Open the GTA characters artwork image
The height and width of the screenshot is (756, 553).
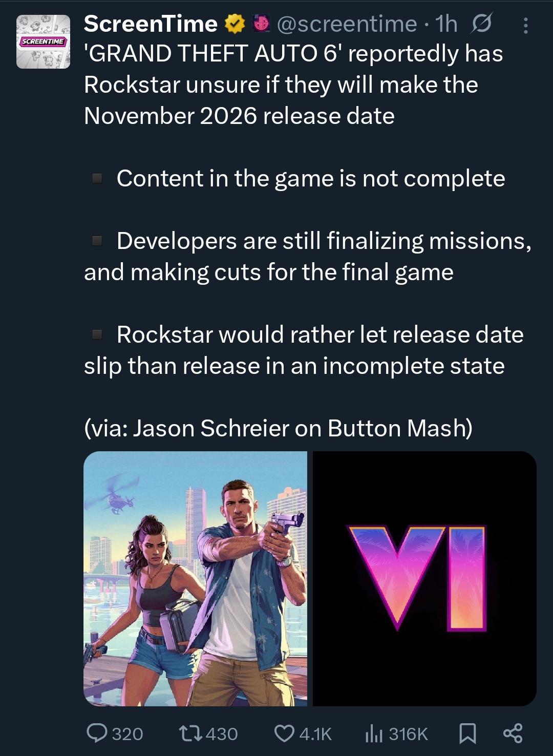tap(195, 578)
